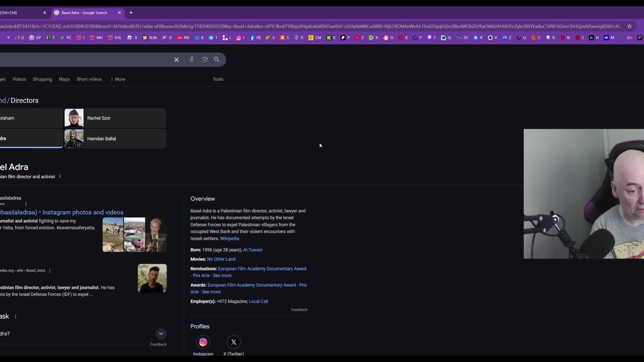Image resolution: width=644 pixels, height=362 pixels.
Task: Open the search Tools menu
Action: [x=218, y=79]
